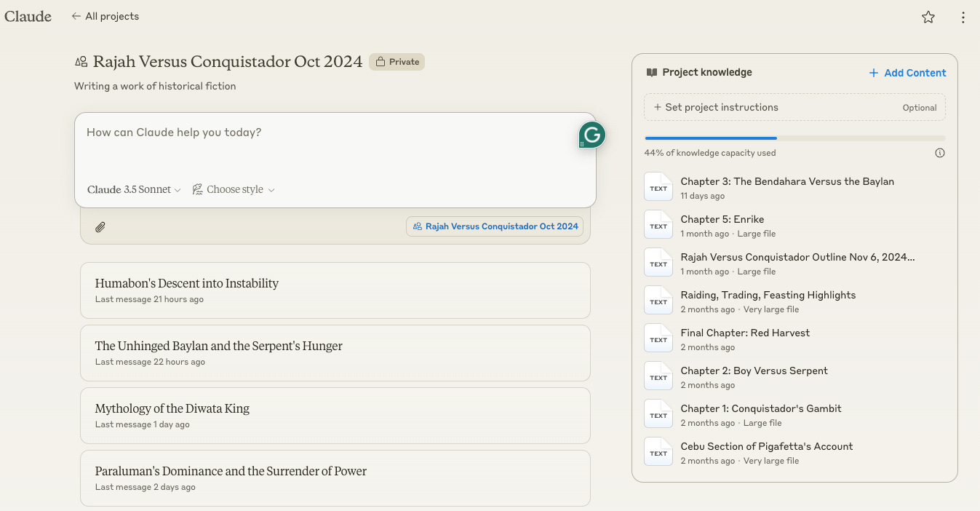Click Set project instructions
This screenshot has height=511, width=980.
(794, 107)
